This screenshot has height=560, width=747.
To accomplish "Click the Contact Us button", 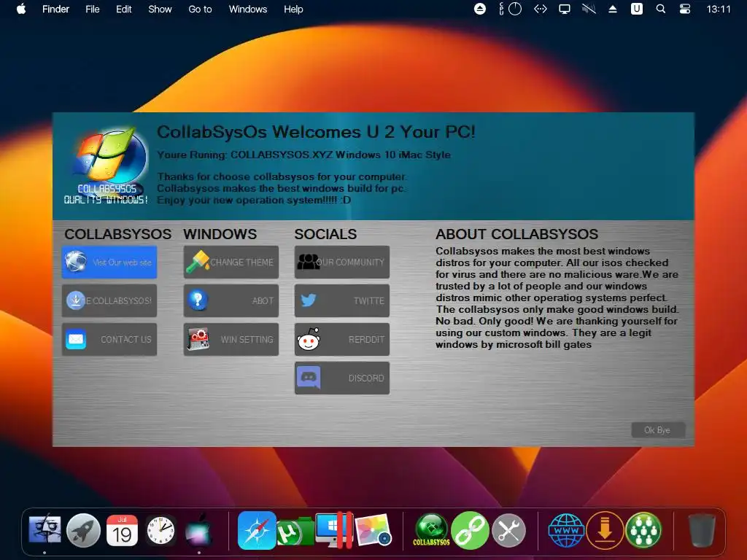I will point(109,339).
